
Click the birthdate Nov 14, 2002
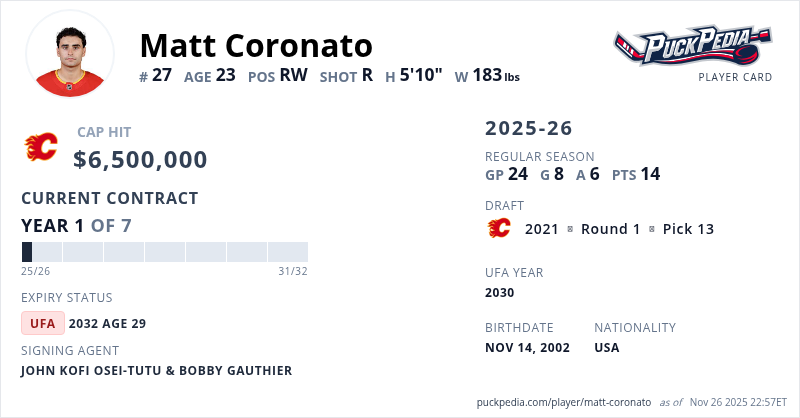pyautogui.click(x=527, y=348)
